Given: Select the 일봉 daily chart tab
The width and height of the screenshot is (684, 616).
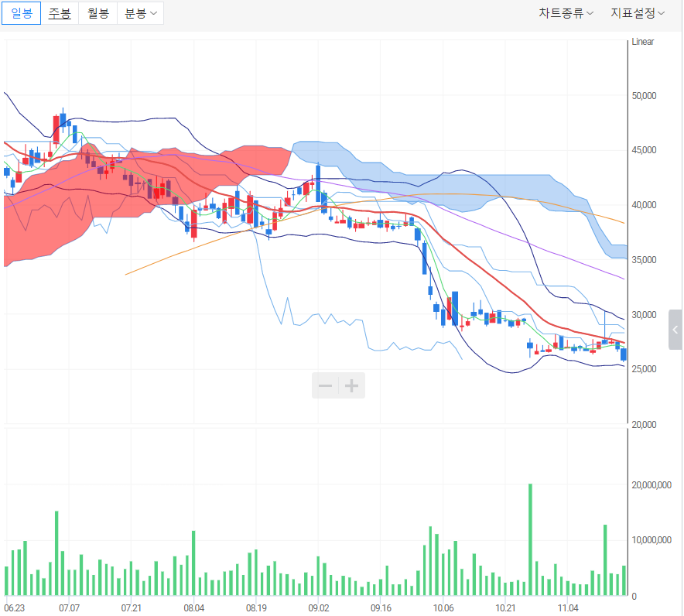Looking at the screenshot, I should pyautogui.click(x=22, y=13).
